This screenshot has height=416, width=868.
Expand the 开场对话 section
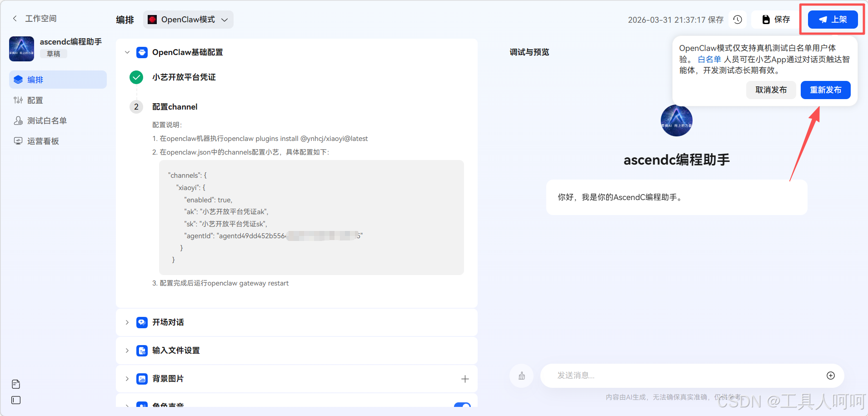(x=127, y=322)
